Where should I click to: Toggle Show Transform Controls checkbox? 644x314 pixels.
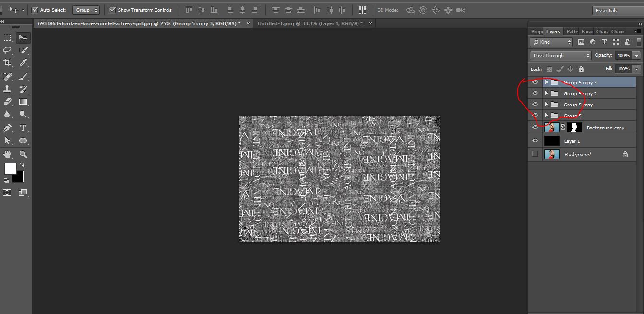pos(113,10)
